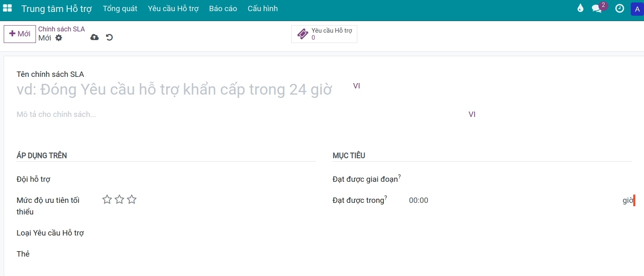Click the Trung tâm Hỗ trợ app title
This screenshot has width=644, height=276.
tap(57, 8)
